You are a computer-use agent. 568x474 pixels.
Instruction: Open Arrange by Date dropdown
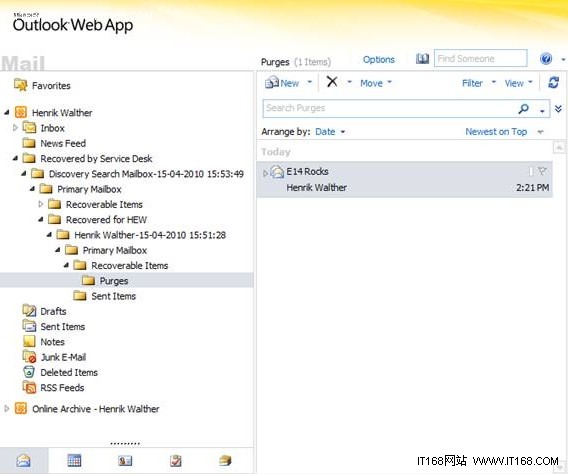pyautogui.click(x=330, y=132)
